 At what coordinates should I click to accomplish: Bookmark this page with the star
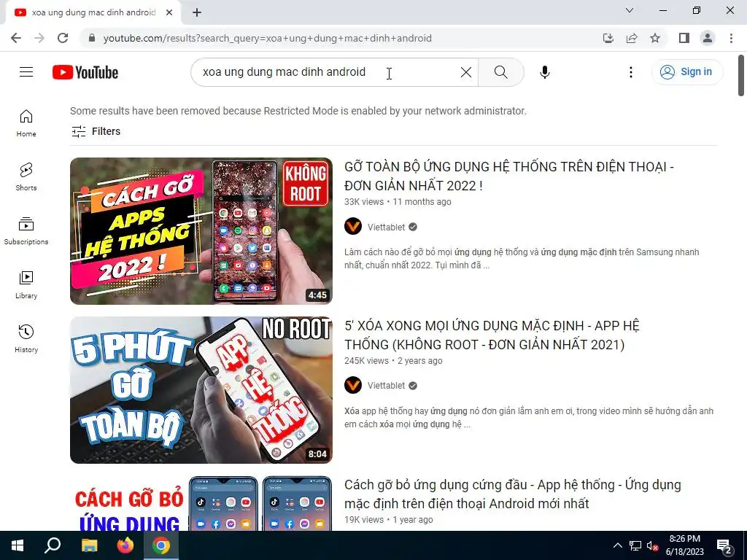(x=655, y=38)
